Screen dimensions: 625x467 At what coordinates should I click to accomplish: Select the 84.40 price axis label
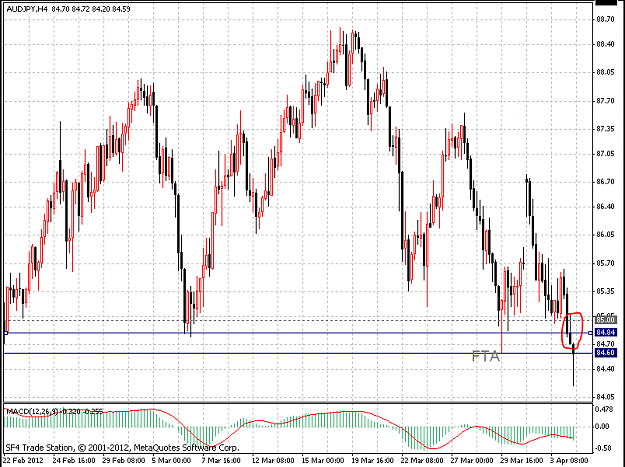click(605, 369)
